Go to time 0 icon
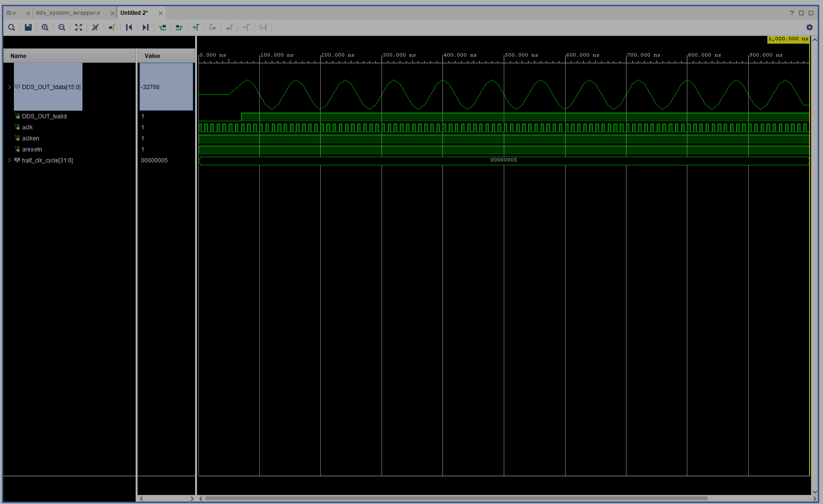 [x=129, y=27]
